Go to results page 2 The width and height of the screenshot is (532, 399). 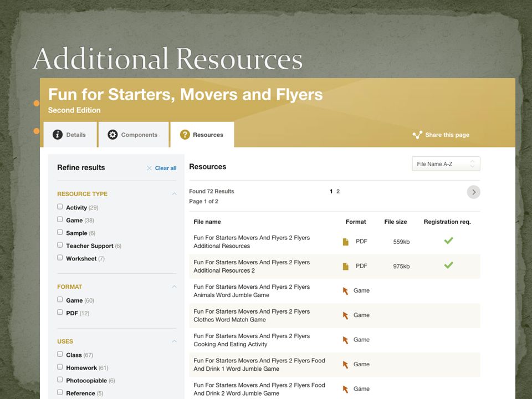pyautogui.click(x=338, y=191)
